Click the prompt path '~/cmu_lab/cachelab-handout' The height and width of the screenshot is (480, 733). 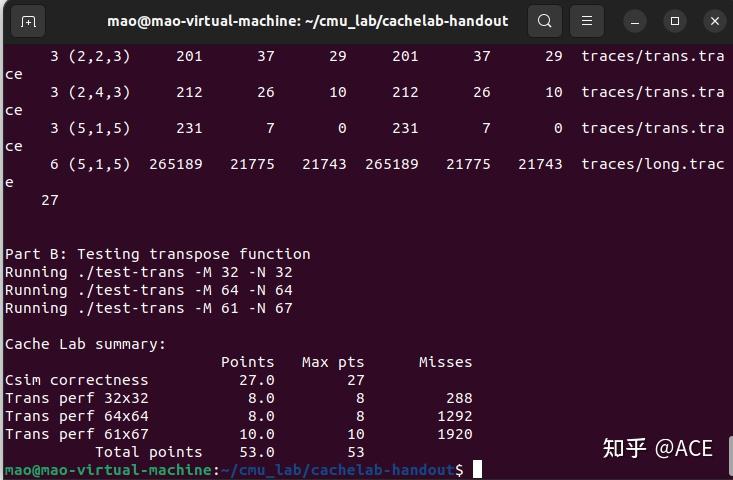point(338,470)
